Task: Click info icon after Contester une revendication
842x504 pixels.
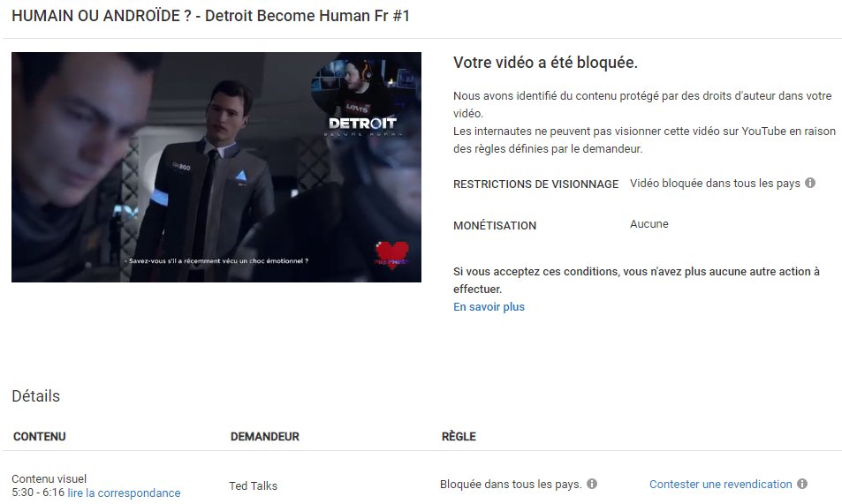Action: coord(801,484)
